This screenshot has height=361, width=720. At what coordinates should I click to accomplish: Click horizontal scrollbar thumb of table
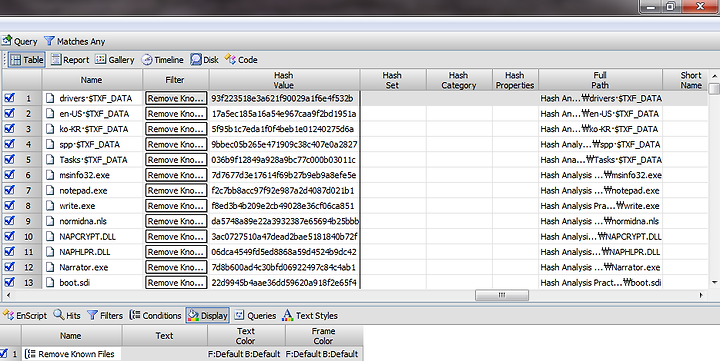(502, 295)
